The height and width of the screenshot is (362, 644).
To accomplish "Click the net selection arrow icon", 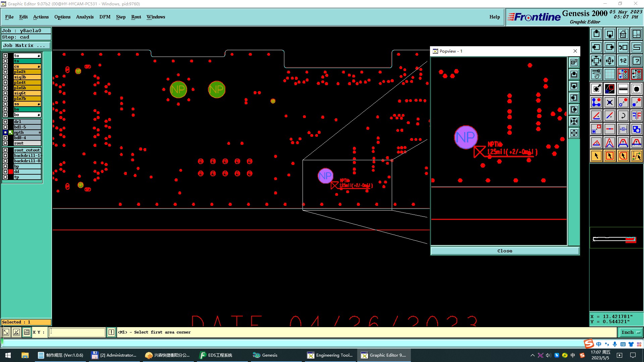I will click(636, 156).
